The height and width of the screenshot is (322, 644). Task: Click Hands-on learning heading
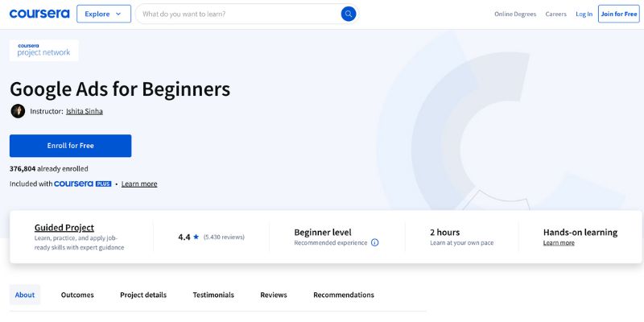(x=580, y=233)
